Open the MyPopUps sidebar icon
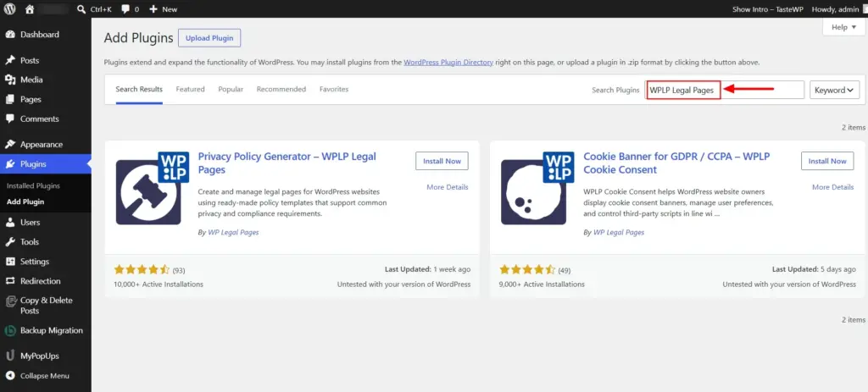The image size is (868, 392). tap(10, 356)
